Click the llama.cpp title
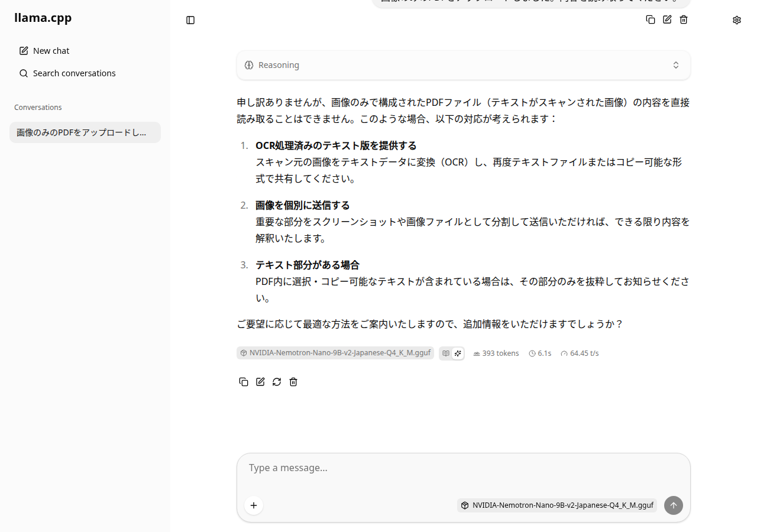The width and height of the screenshot is (757, 532). click(x=43, y=18)
